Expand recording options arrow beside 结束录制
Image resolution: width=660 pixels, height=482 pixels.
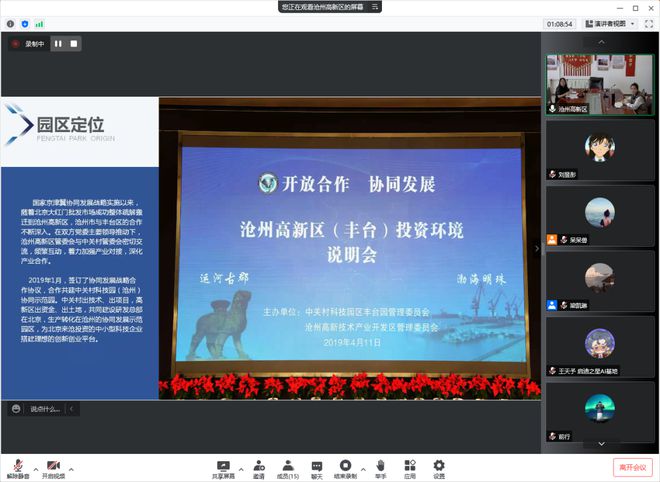(363, 469)
